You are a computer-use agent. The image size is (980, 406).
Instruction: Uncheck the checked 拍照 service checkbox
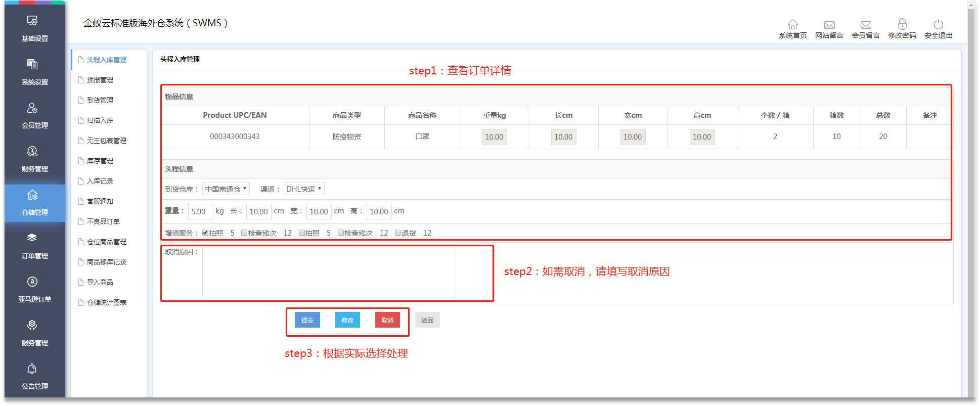pyautogui.click(x=205, y=233)
